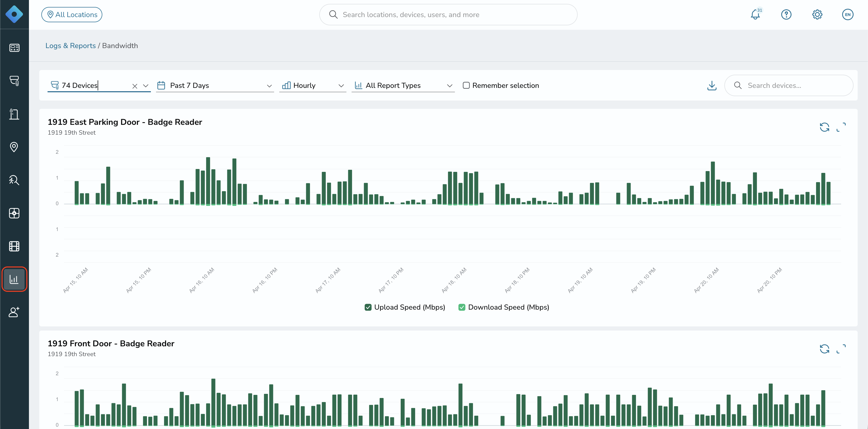The image size is (868, 429).
Task: Open the notifications bell
Action: pyautogui.click(x=755, y=14)
